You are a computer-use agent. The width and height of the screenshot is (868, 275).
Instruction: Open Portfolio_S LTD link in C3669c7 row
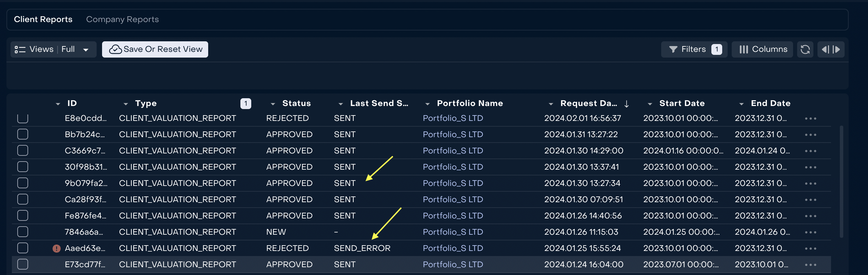tap(453, 151)
